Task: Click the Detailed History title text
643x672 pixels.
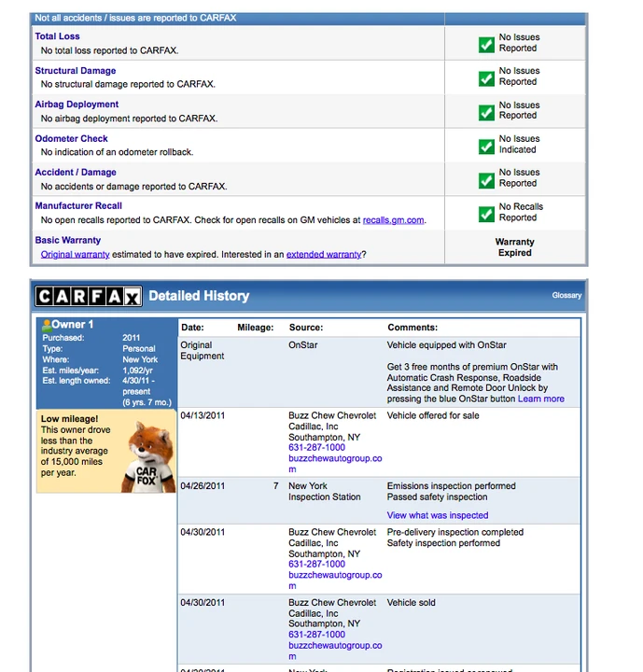Action: (199, 296)
